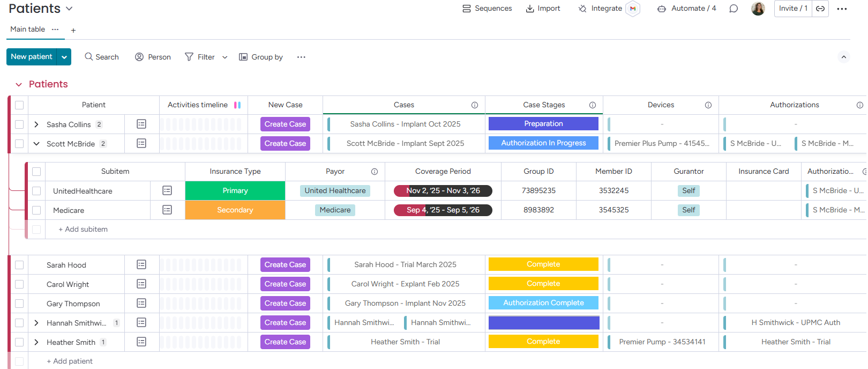
Task: Open update notes icon for Scott McBride
Action: (x=141, y=143)
